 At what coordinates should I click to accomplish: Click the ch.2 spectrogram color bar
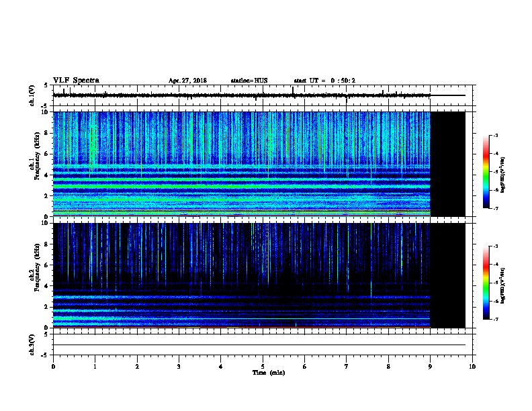[x=486, y=283]
